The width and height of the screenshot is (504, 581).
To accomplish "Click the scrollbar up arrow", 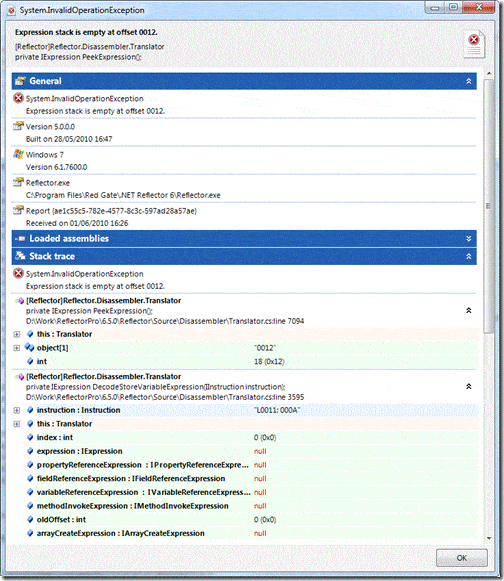I will pyautogui.click(x=489, y=74).
